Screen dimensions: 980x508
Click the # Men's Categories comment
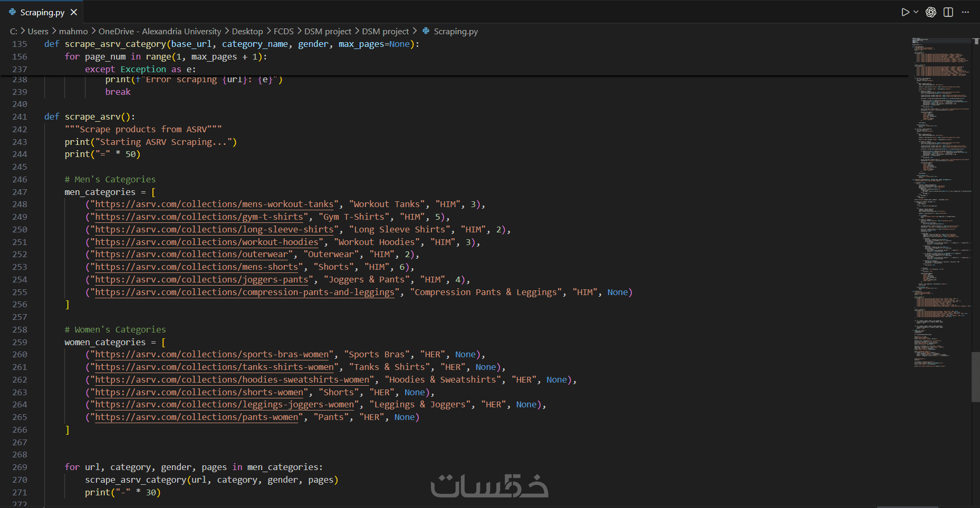110,180
